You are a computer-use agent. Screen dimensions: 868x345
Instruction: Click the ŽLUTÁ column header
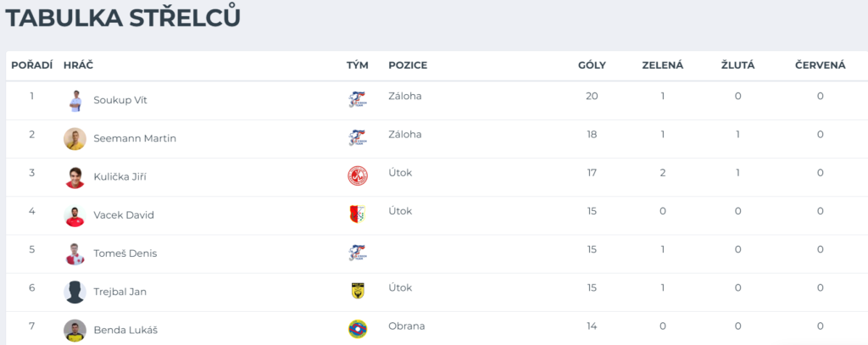[x=738, y=65]
